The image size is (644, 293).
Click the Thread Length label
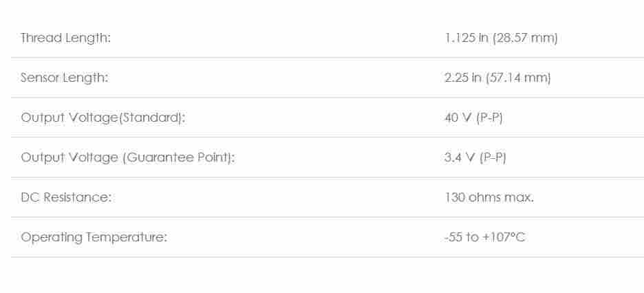point(65,38)
